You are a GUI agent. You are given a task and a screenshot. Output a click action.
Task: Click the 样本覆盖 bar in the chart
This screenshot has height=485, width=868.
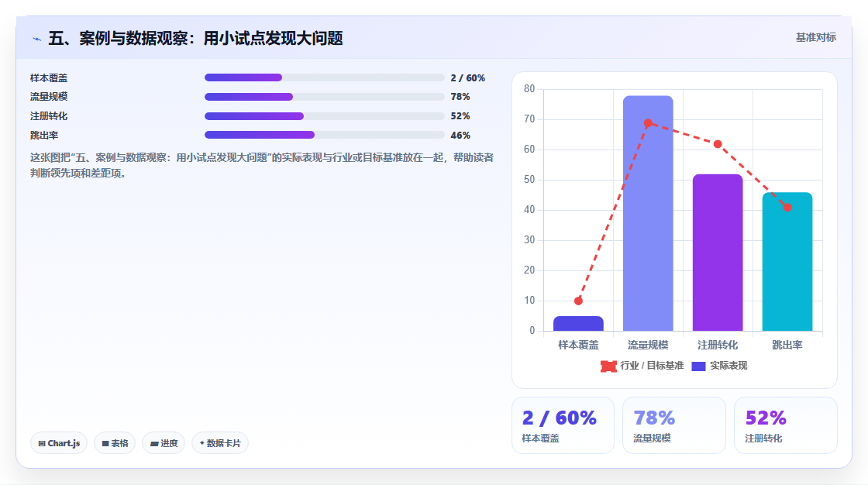(x=578, y=324)
